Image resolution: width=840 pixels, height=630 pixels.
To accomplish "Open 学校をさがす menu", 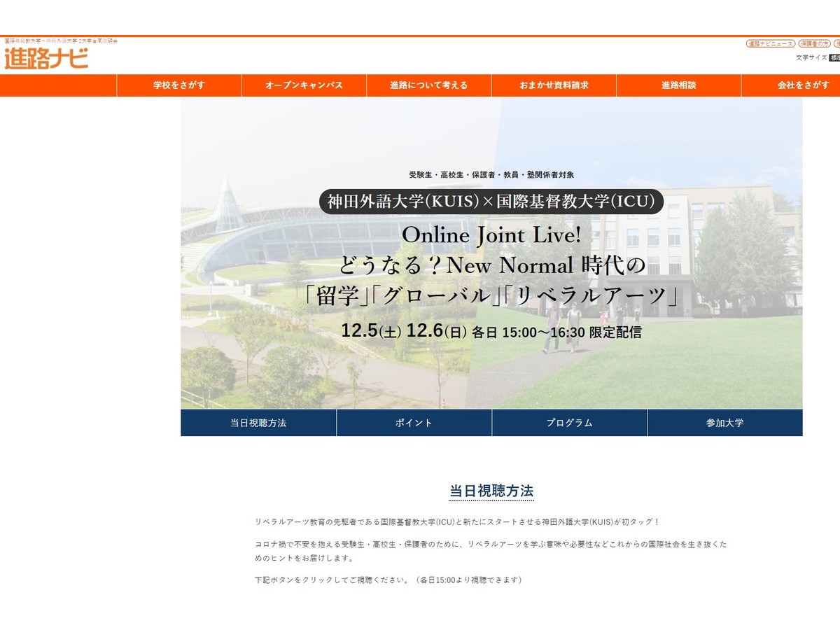I will point(179,85).
